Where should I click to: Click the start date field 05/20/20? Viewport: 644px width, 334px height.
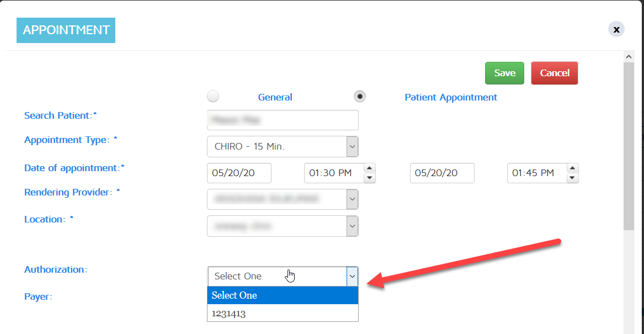pyautogui.click(x=239, y=173)
